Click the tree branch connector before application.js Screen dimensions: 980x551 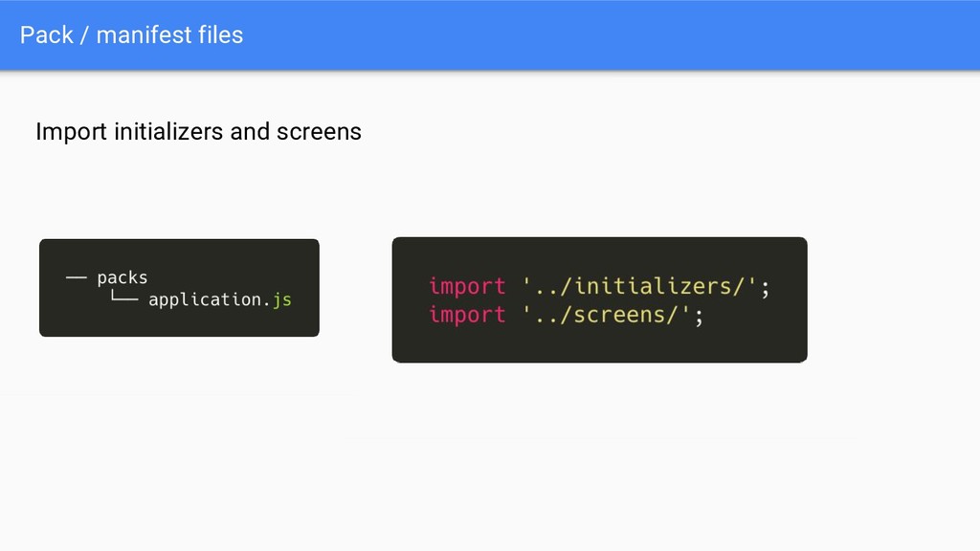point(124,297)
